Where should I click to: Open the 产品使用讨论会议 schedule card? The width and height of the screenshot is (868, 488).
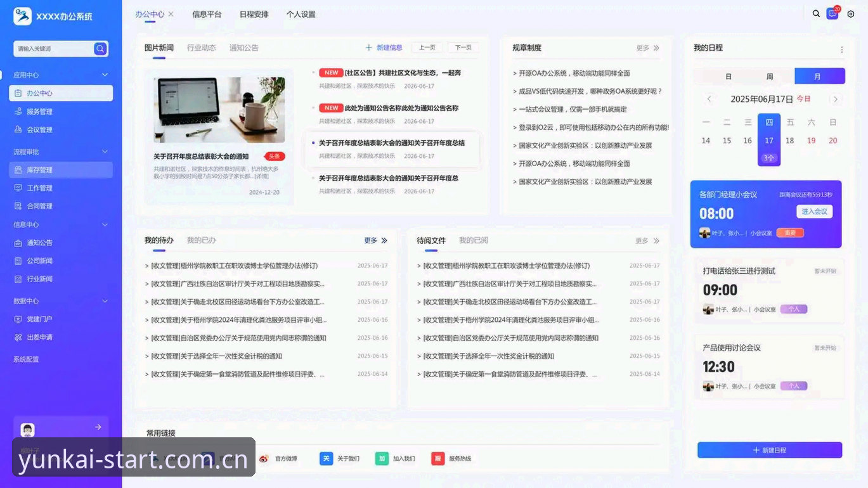[x=769, y=368]
